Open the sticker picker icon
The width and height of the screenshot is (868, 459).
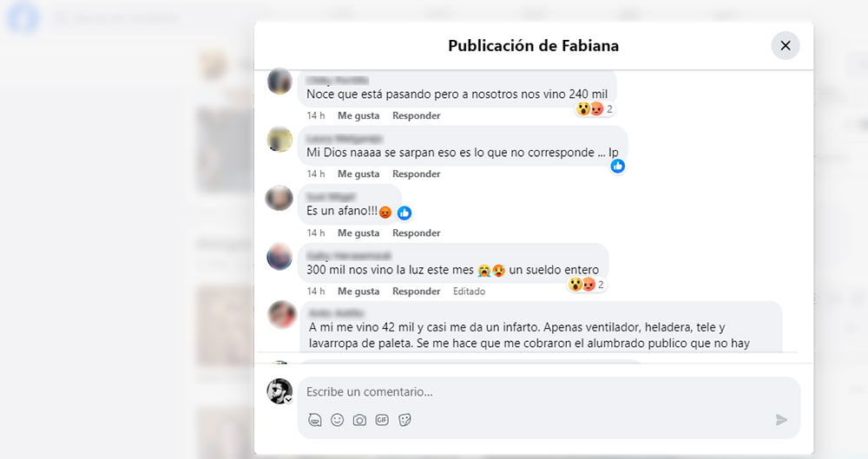(404, 420)
